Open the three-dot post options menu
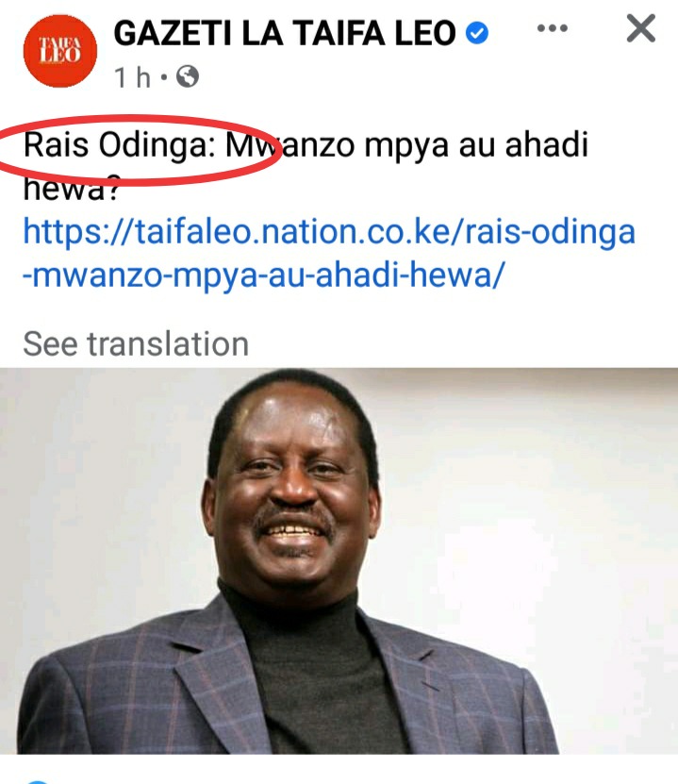Screen dimensions: 678x784 552,28
